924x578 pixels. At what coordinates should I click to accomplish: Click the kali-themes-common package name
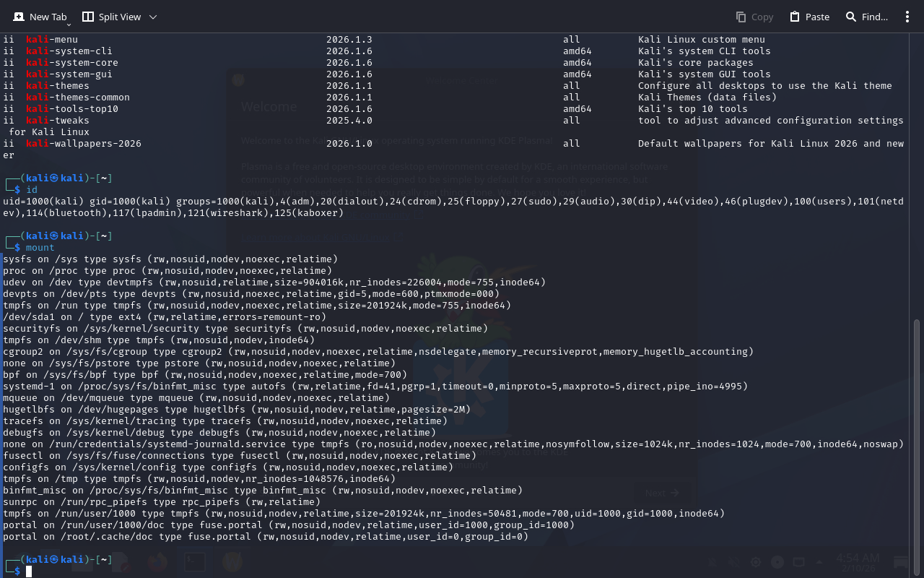click(x=78, y=98)
